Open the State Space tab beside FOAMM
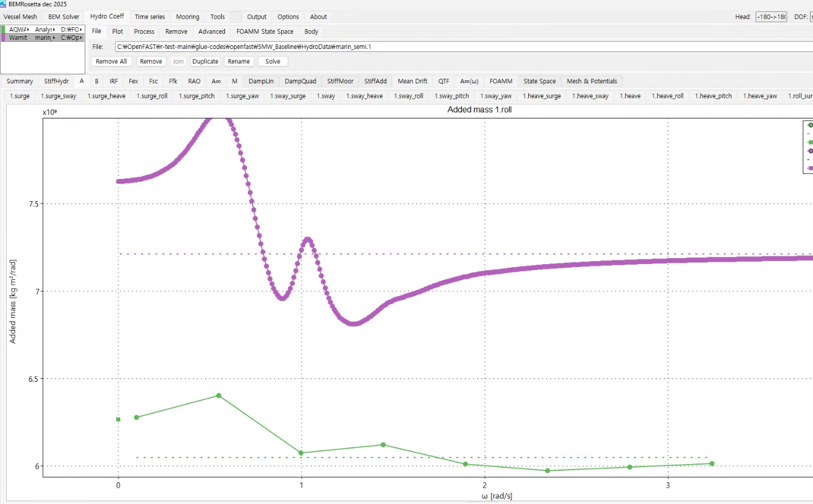This screenshot has height=504, width=813. (540, 81)
